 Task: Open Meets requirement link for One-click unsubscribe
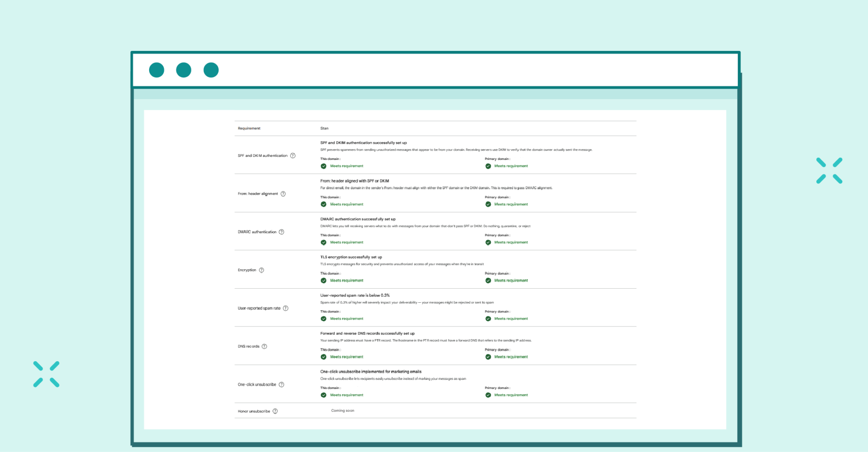(x=347, y=395)
